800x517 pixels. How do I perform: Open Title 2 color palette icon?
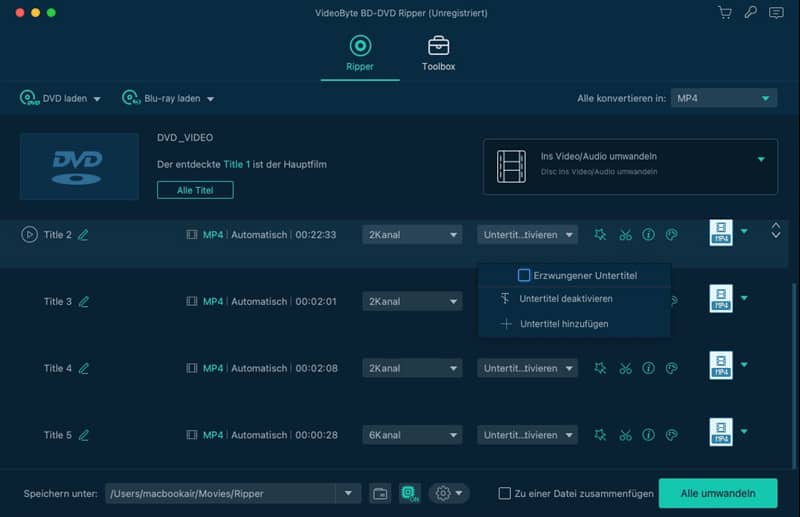(x=672, y=235)
